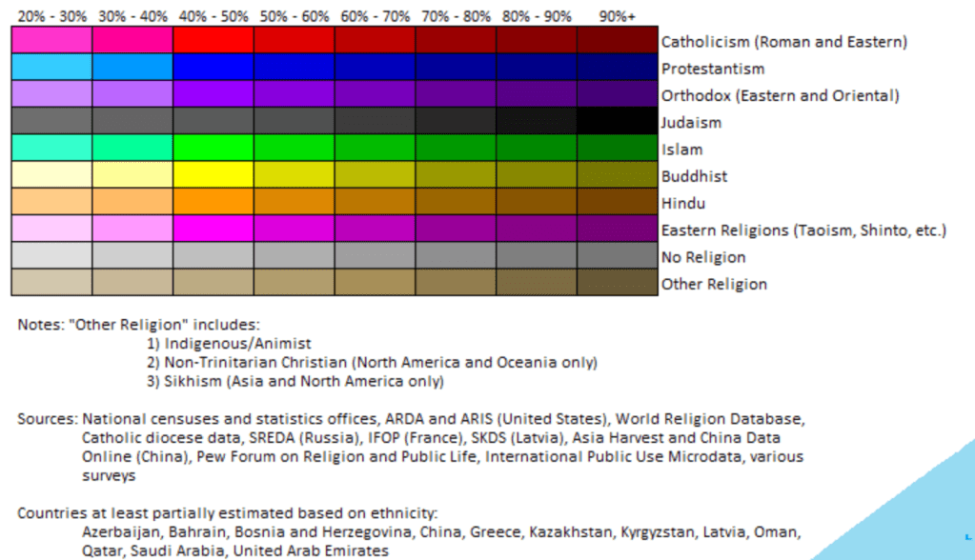The image size is (975, 560).
Task: Click the Orthodox 30% - 40% purple swatch
Action: [132, 94]
